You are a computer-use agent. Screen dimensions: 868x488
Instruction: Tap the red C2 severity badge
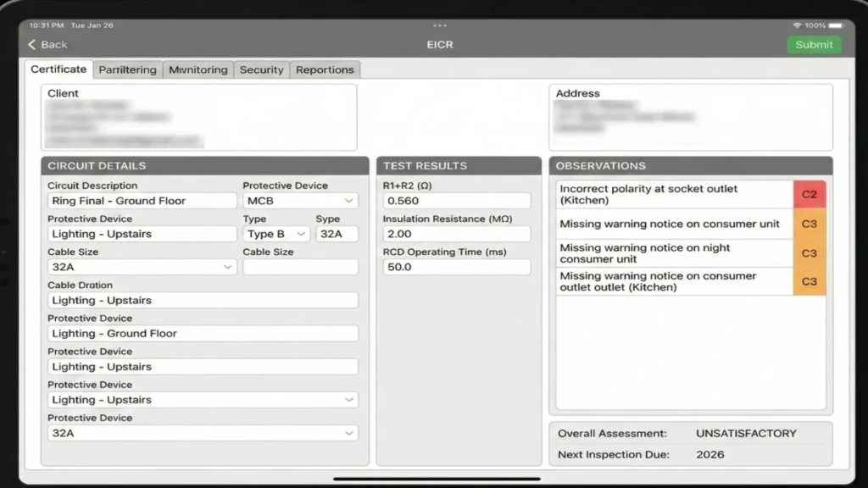810,194
